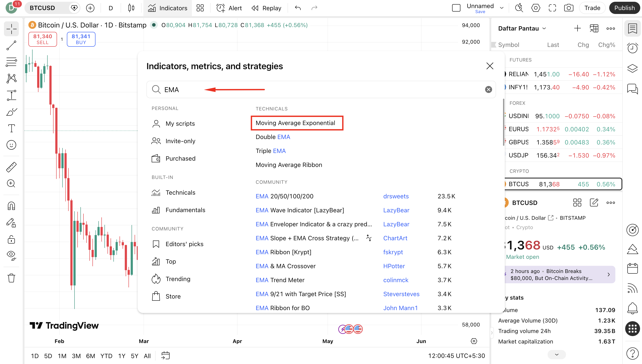Open BTCUSD details three-dots menu
The image size is (642, 364).
(x=611, y=203)
